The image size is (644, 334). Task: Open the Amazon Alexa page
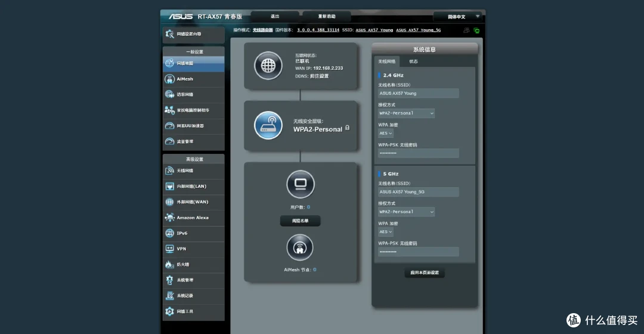click(x=193, y=217)
